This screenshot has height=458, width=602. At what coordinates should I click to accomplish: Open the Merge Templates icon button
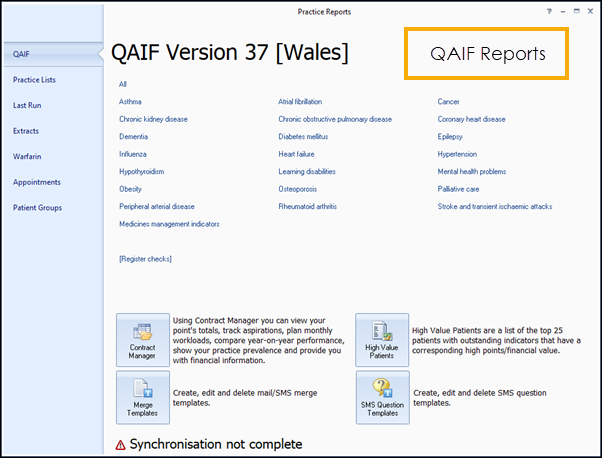(x=142, y=397)
